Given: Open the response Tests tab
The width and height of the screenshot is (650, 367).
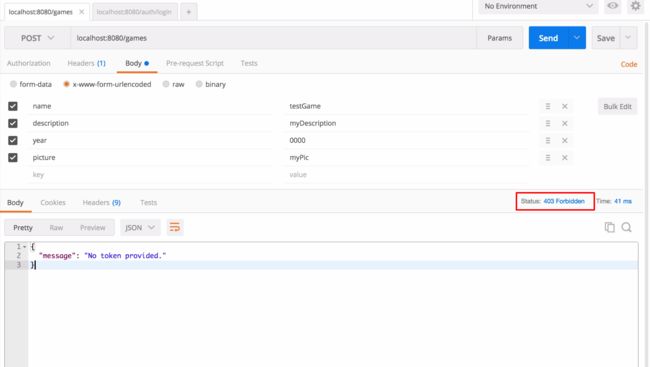Looking at the screenshot, I should 148,202.
